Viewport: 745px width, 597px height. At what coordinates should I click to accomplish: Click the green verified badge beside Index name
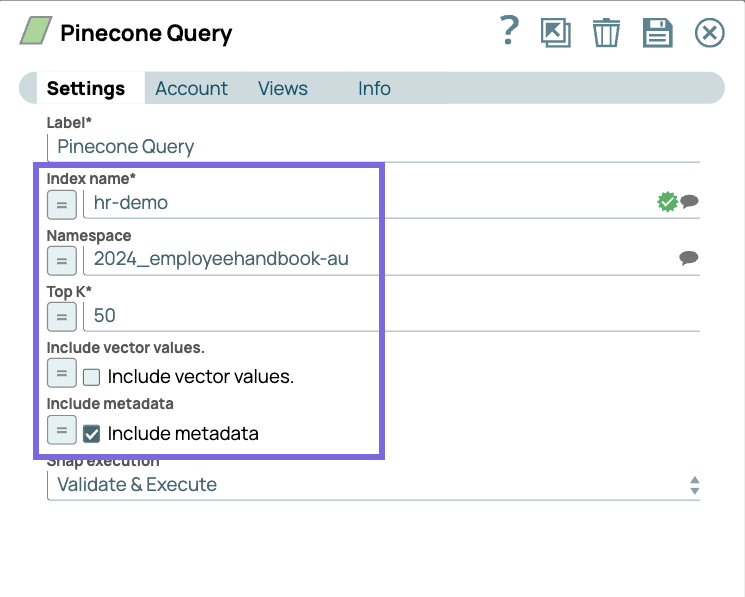[x=667, y=202]
